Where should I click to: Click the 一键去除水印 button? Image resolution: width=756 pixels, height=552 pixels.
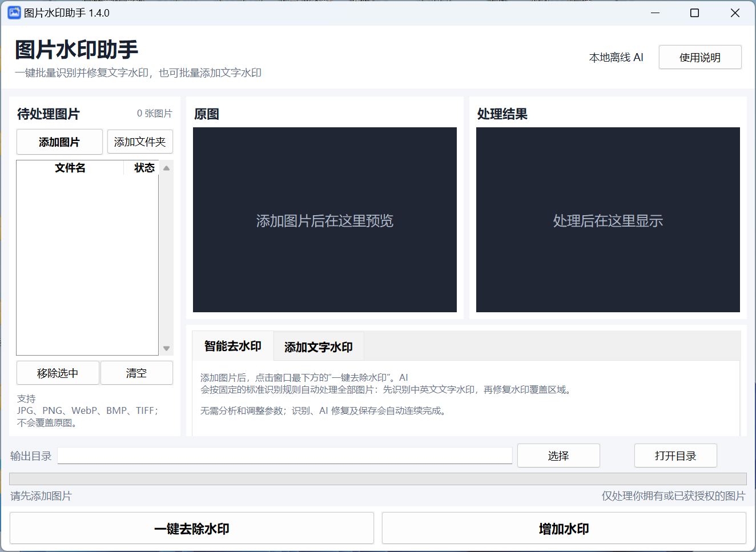point(192,528)
